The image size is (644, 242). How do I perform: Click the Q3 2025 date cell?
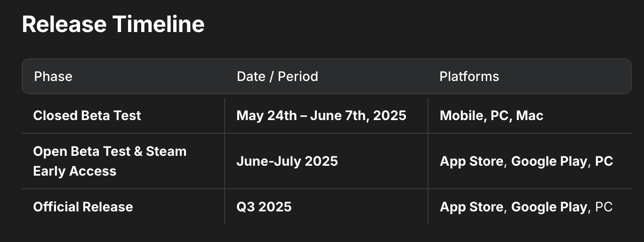[x=264, y=207]
